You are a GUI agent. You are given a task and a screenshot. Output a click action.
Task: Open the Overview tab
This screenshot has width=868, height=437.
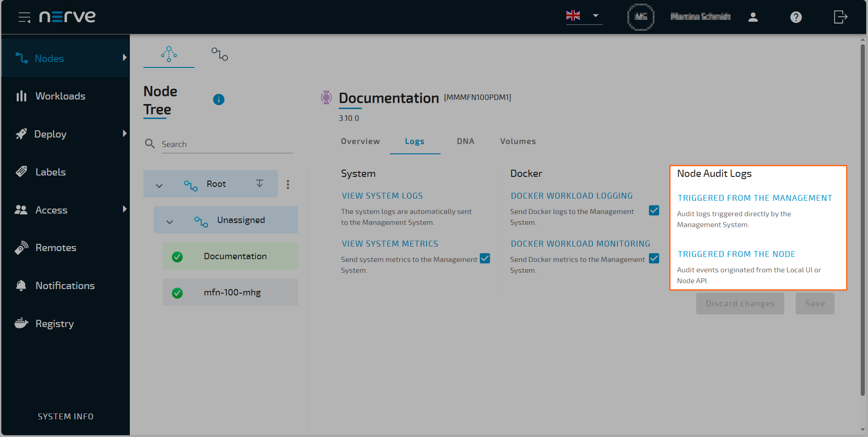click(360, 141)
